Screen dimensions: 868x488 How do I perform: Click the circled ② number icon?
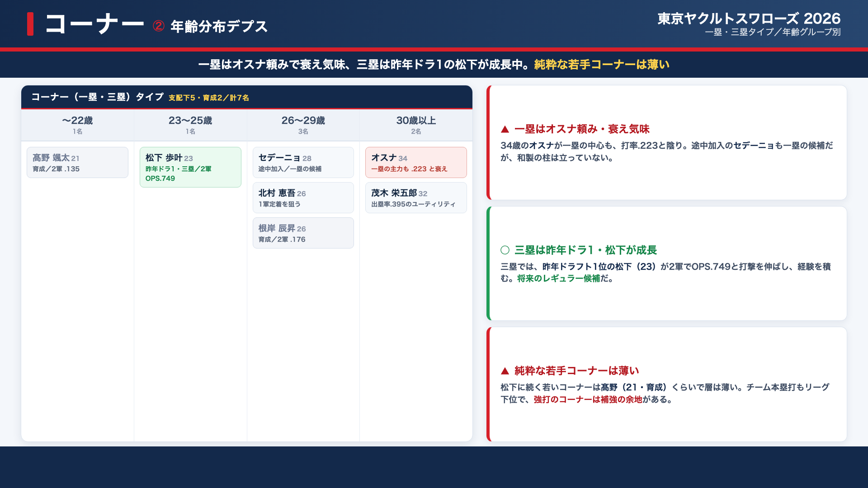tap(158, 26)
